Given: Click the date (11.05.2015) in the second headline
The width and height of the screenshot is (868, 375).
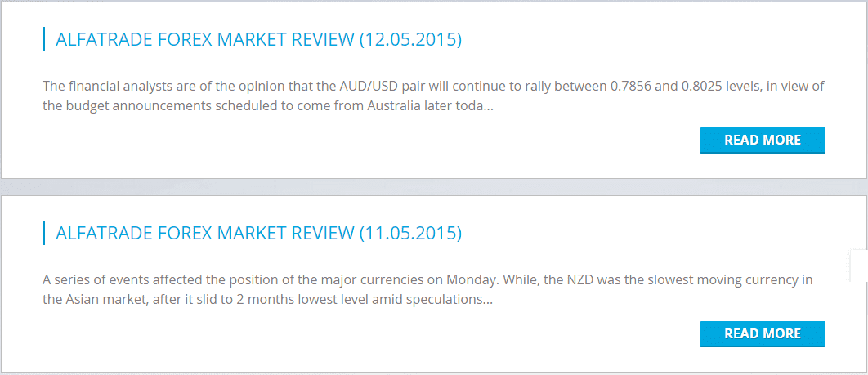Looking at the screenshot, I should pos(410,234).
